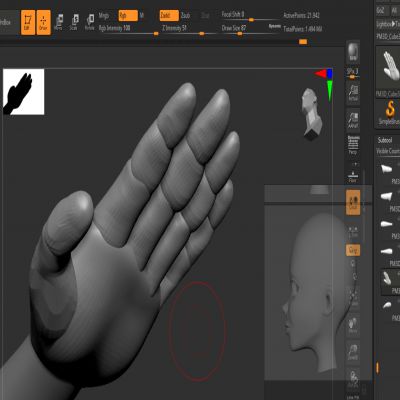Switch to Zsub sculpt mode
400x400 pixels.
(x=186, y=15)
